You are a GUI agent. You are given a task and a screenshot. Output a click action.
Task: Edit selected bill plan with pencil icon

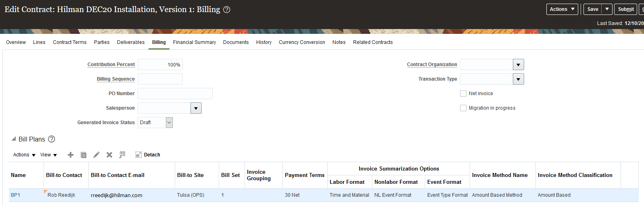(x=96, y=155)
